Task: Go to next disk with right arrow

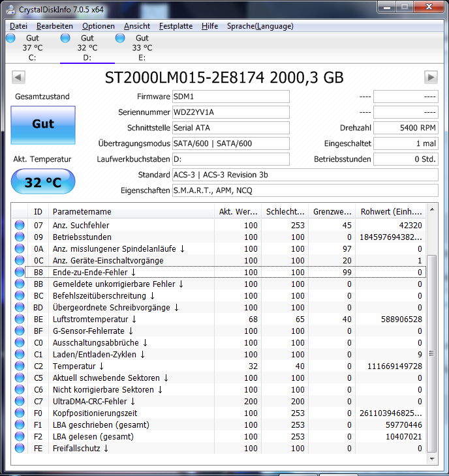Action: pyautogui.click(x=431, y=77)
